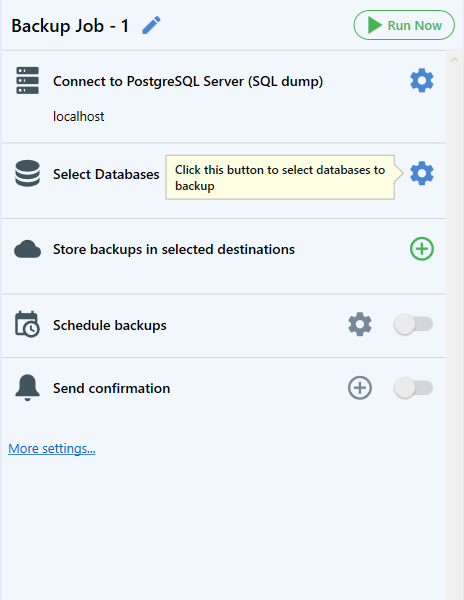Open the Select Databases gear settings
The width and height of the screenshot is (464, 600).
[422, 173]
